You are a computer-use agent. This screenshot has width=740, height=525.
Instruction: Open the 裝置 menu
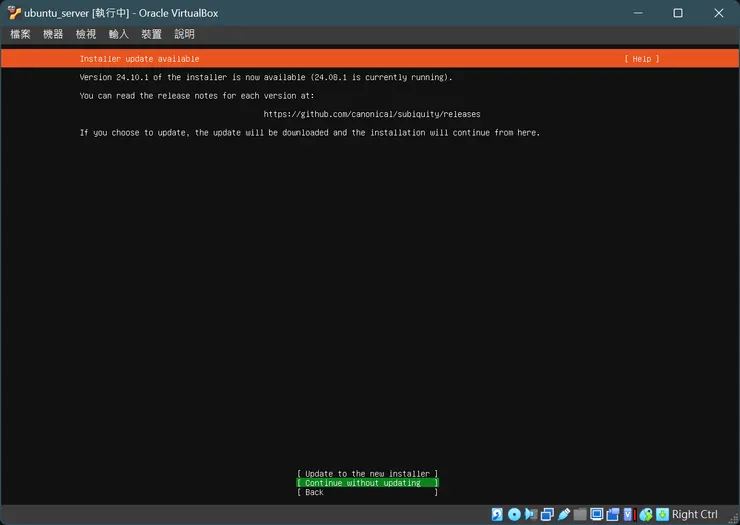coord(151,34)
